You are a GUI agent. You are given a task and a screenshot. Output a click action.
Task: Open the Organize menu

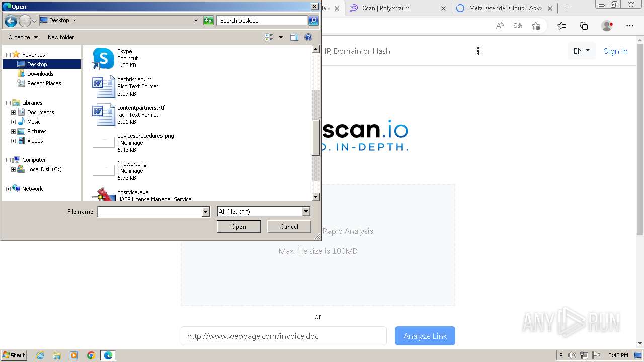coord(23,37)
